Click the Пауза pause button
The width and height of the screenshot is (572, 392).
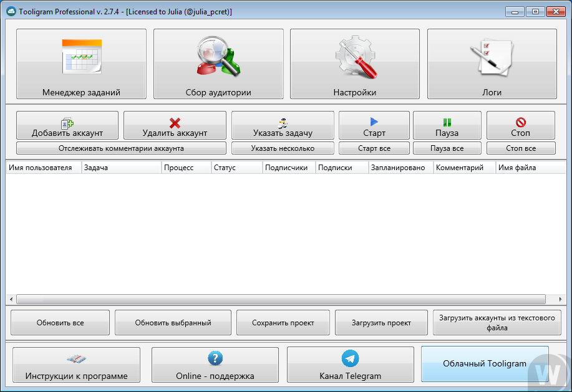[447, 125]
